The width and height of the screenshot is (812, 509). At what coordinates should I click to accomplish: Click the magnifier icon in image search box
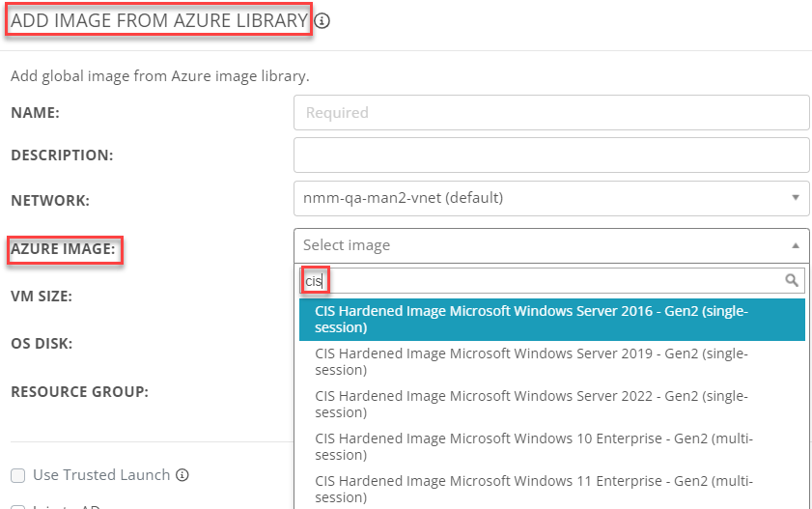pyautogui.click(x=792, y=281)
